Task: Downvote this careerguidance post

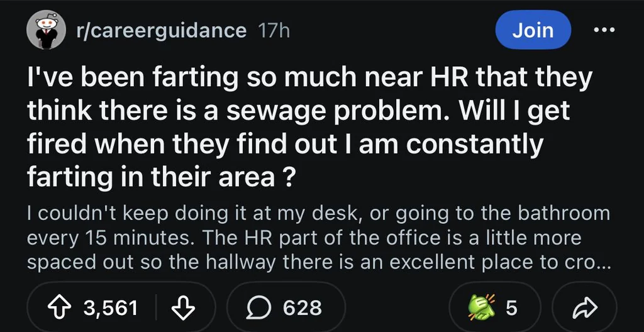Action: [182, 307]
